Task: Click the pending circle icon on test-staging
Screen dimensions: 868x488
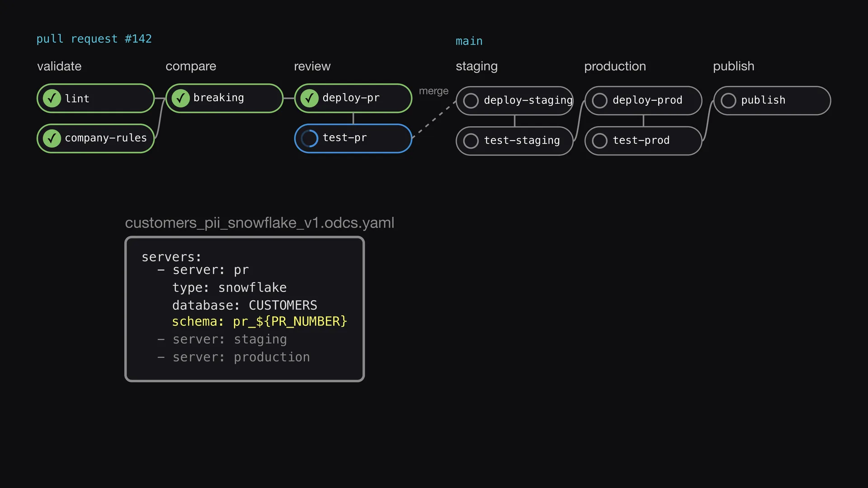Action: pyautogui.click(x=471, y=141)
